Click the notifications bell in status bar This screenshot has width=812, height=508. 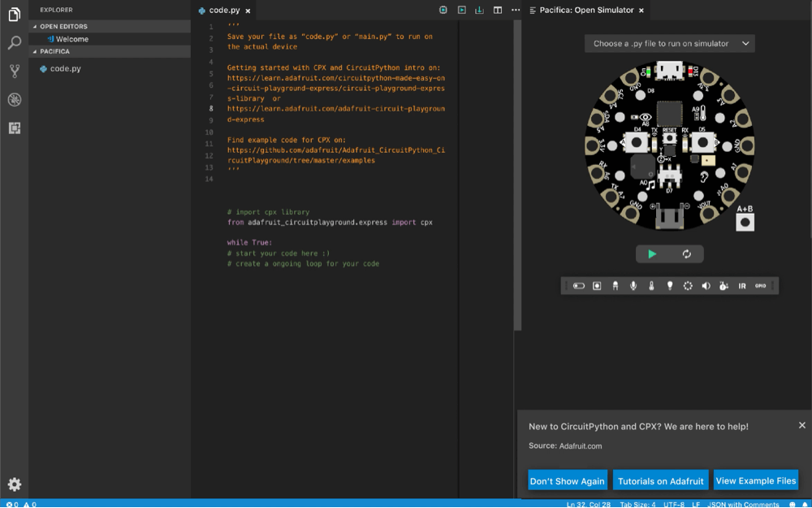pos(806,505)
